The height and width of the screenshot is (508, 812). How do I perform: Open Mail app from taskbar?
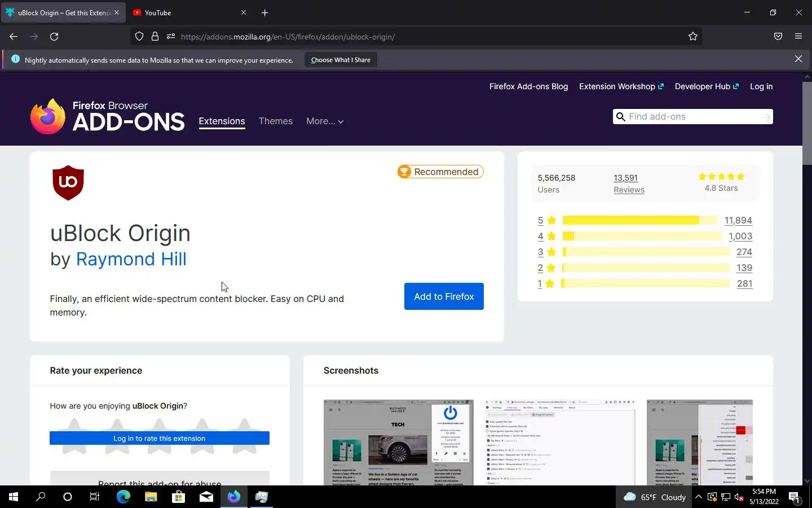(x=206, y=497)
